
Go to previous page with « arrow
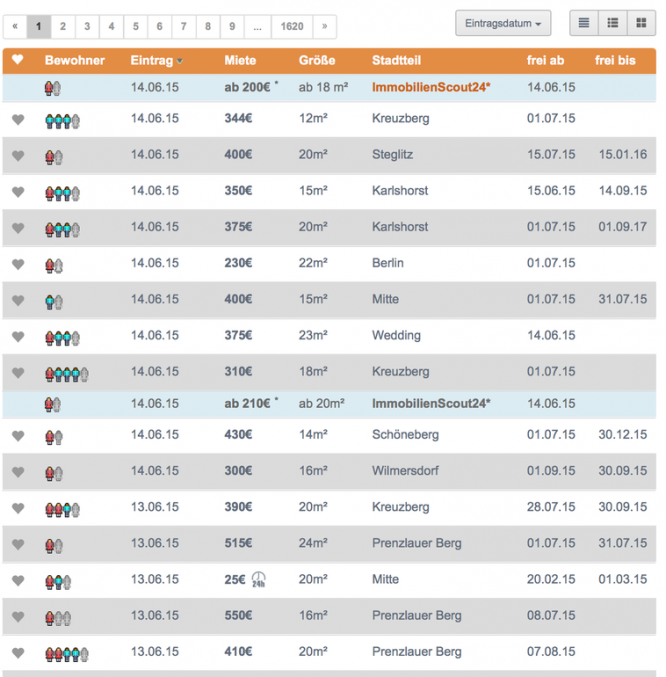[15, 27]
